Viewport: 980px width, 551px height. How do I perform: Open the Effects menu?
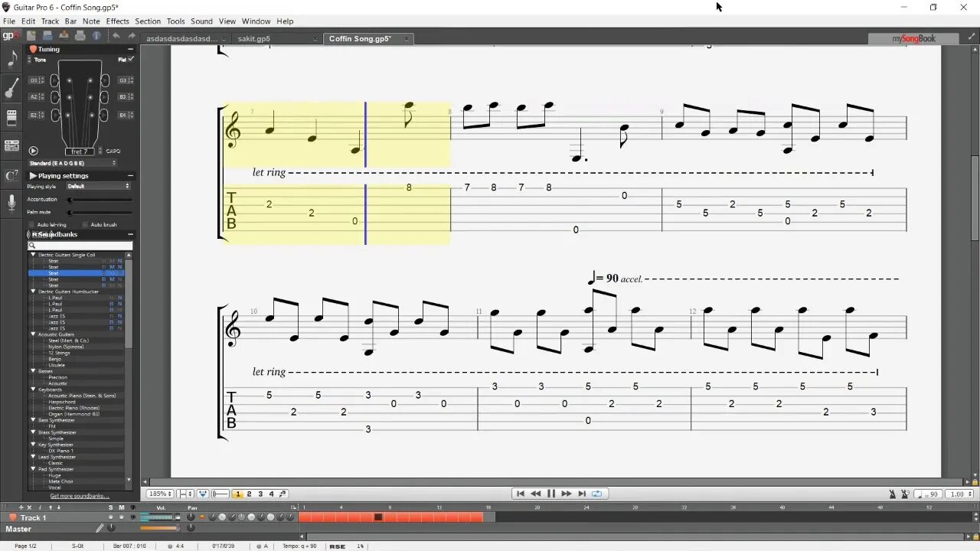117,21
